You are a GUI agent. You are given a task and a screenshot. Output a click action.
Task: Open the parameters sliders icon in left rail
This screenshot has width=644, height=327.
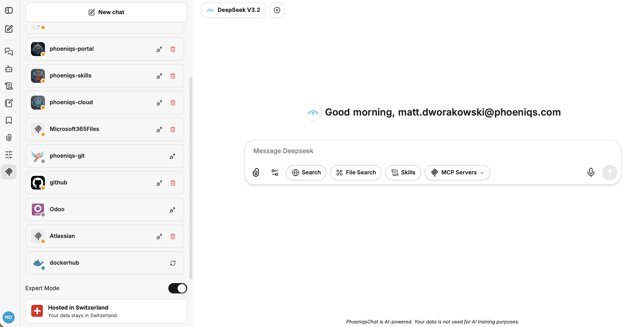(x=9, y=155)
